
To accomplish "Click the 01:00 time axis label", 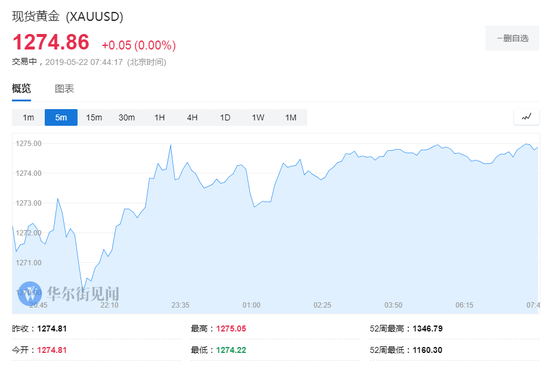I will (x=251, y=305).
